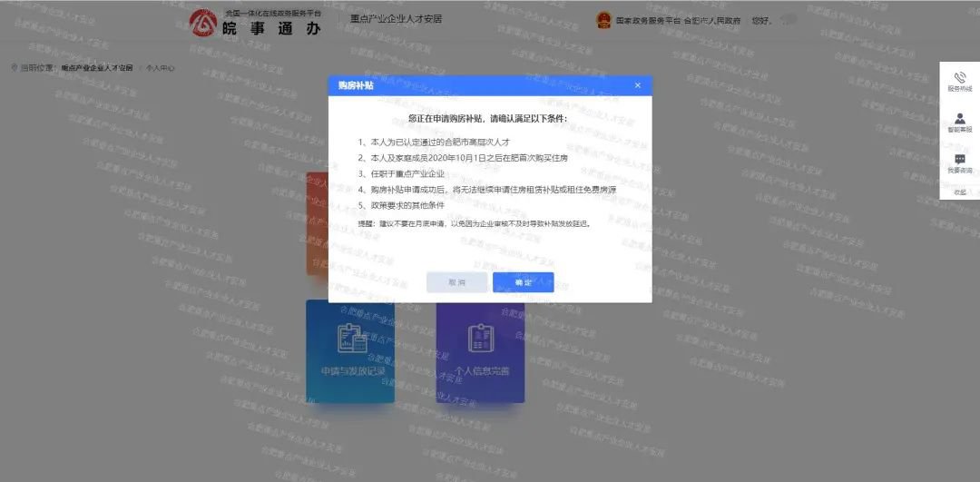The image size is (980, 482).
Task: Click the 个人信息完善 clipboard icon
Action: (x=481, y=338)
